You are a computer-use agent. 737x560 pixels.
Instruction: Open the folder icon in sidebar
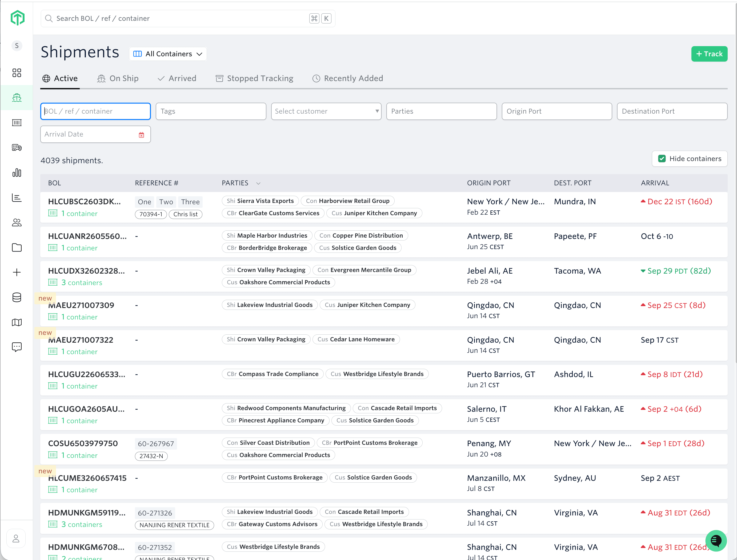pyautogui.click(x=17, y=247)
